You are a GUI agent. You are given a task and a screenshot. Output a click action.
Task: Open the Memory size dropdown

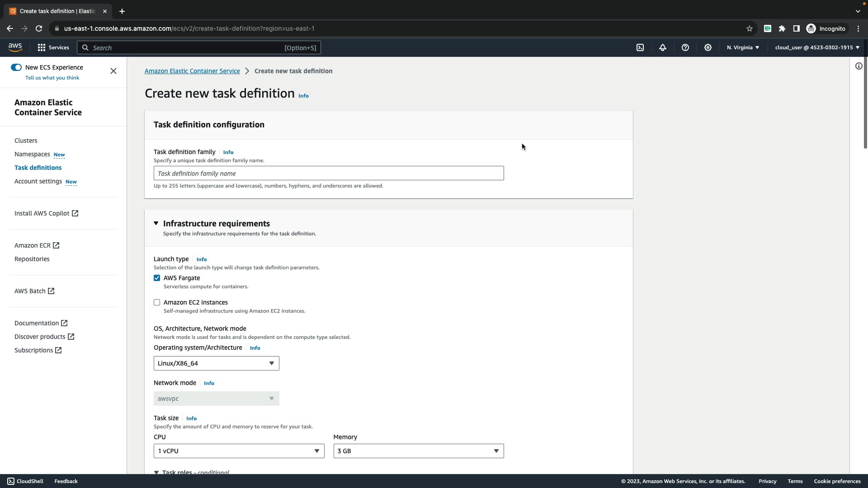(418, 451)
